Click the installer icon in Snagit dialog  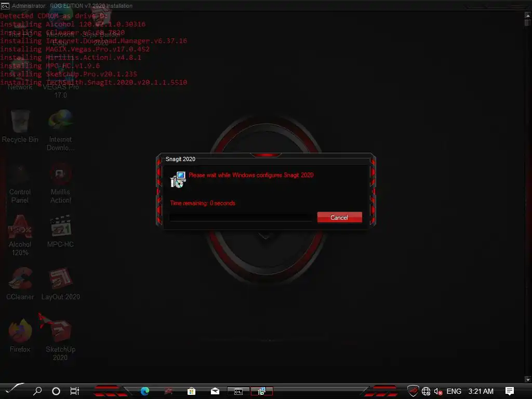click(178, 179)
